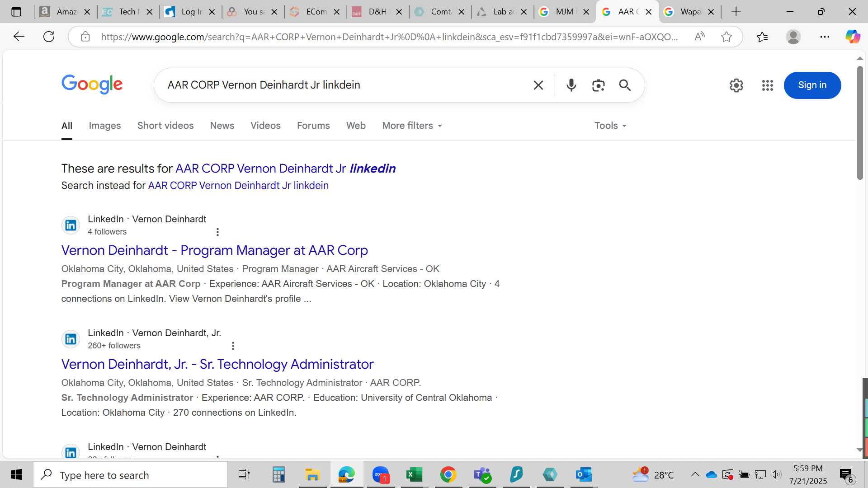Image resolution: width=868 pixels, height=488 pixels.
Task: Open the tab actions menu icon
Action: click(16, 12)
